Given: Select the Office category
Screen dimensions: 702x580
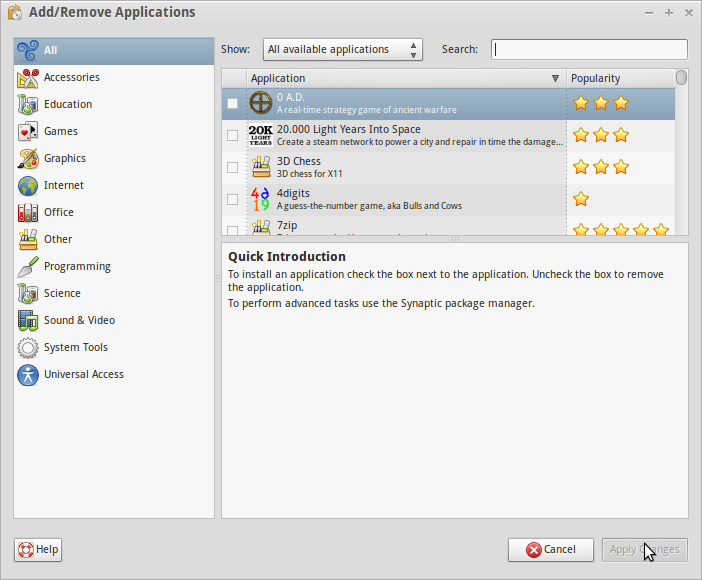Looking at the screenshot, I should tap(58, 212).
